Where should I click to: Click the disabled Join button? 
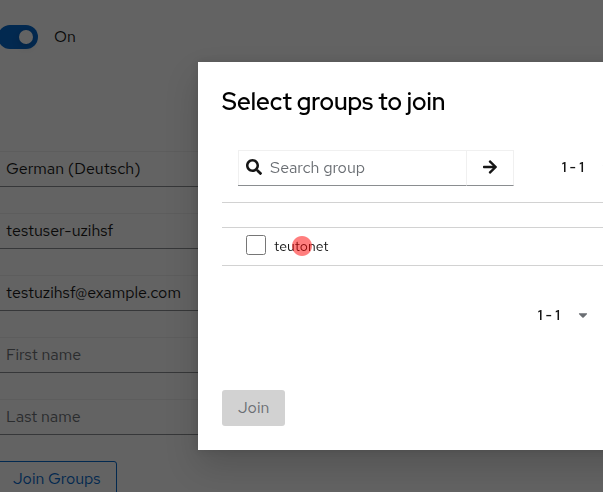point(253,408)
